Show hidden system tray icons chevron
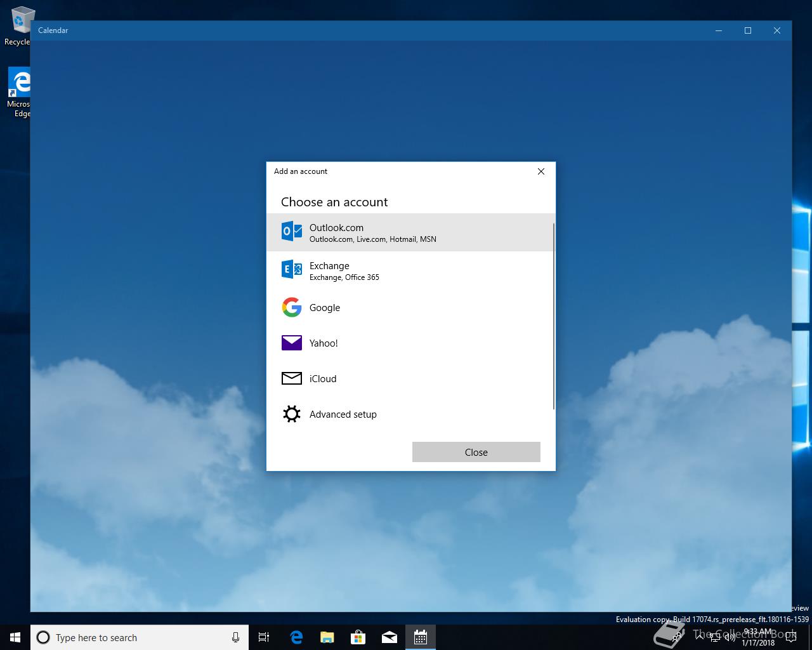Image resolution: width=812 pixels, height=650 pixels. [x=700, y=637]
